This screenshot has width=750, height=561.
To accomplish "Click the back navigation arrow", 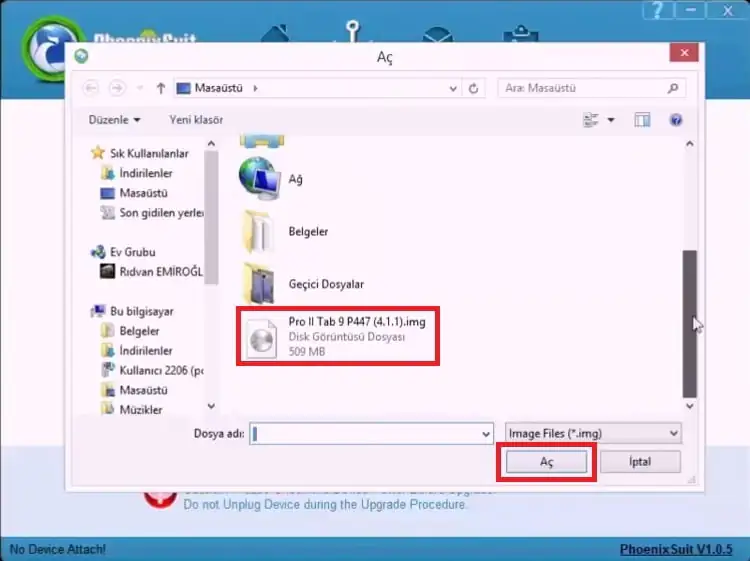I will tap(91, 88).
